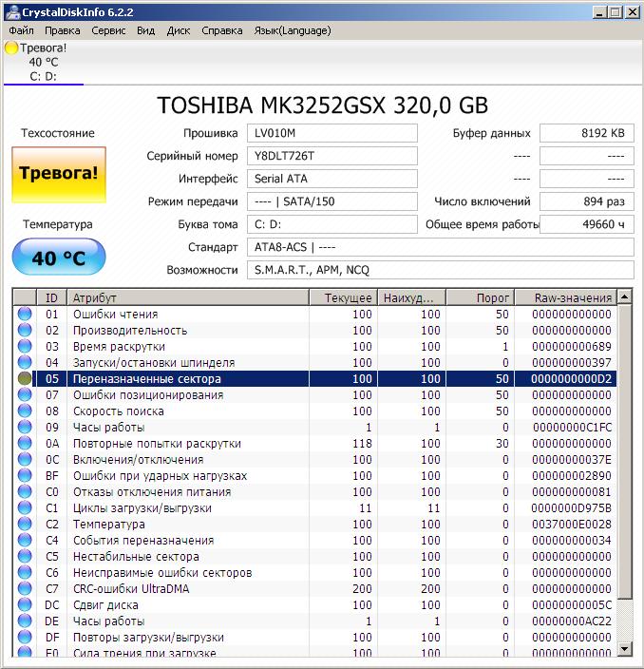The height and width of the screenshot is (669, 644).
Task: Click the Прошивка field LV010M
Action: tap(332, 133)
